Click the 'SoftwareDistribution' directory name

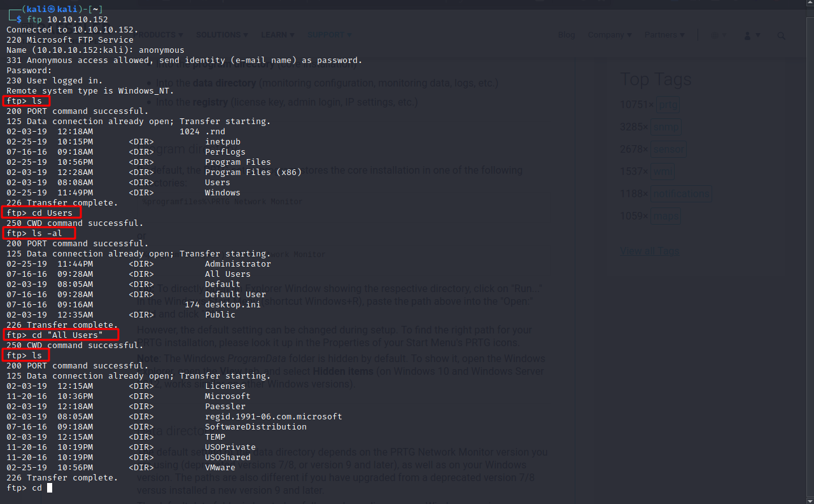256,427
